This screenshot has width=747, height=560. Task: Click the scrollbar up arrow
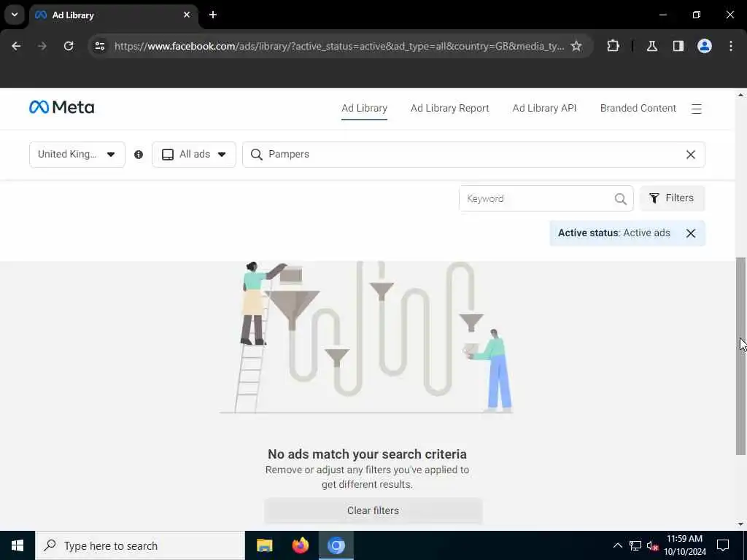coord(741,95)
